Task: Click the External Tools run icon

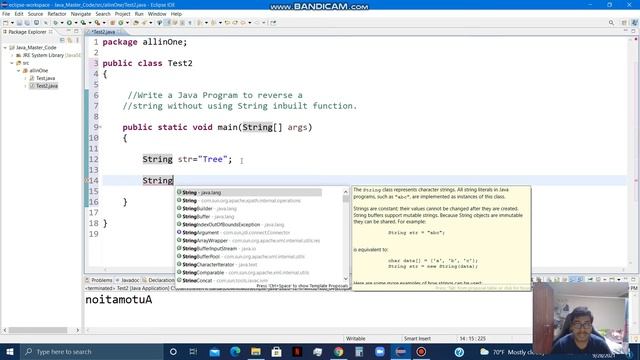Action: tap(97, 23)
